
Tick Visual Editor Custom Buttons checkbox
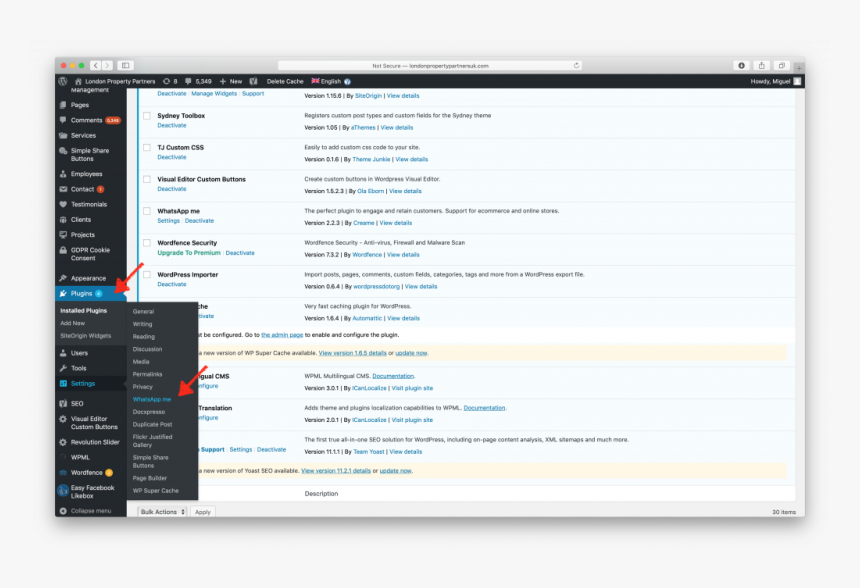coord(147,179)
